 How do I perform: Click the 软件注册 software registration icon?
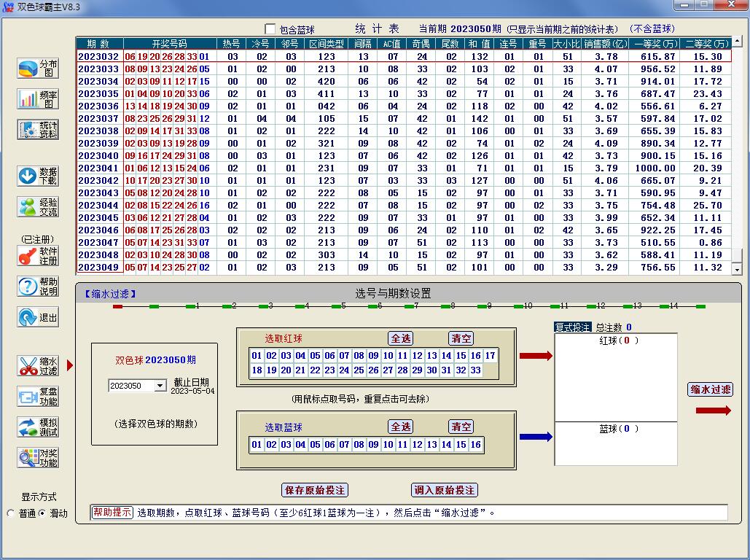[38, 256]
